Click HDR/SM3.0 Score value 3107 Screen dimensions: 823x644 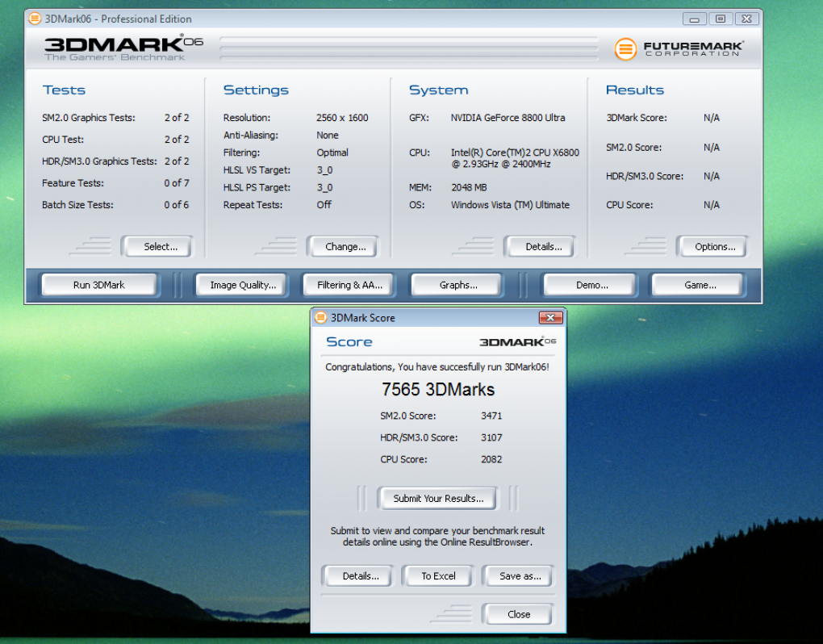click(491, 437)
